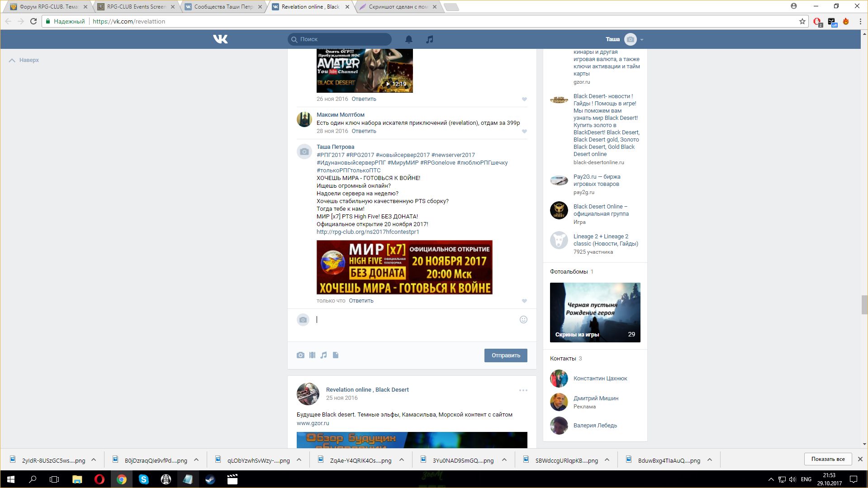This screenshot has height=488, width=868.
Task: Switch to Форум RPG-CLUB tab
Action: [x=48, y=7]
